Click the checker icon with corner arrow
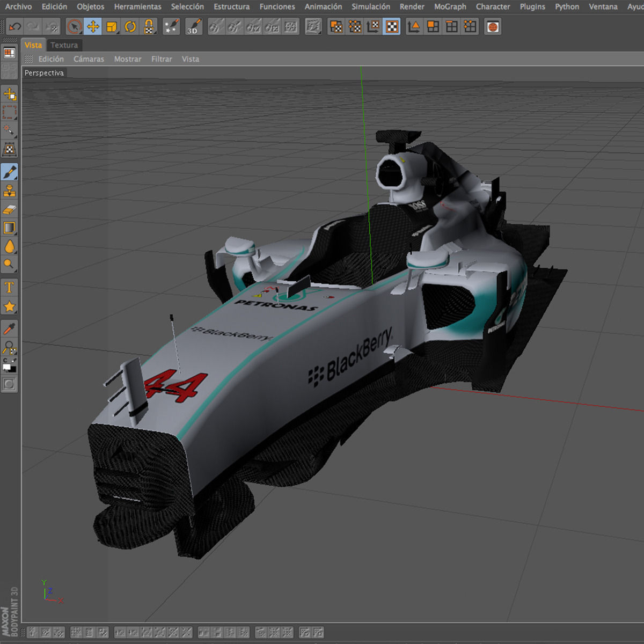The width and height of the screenshot is (644, 644). (x=374, y=26)
